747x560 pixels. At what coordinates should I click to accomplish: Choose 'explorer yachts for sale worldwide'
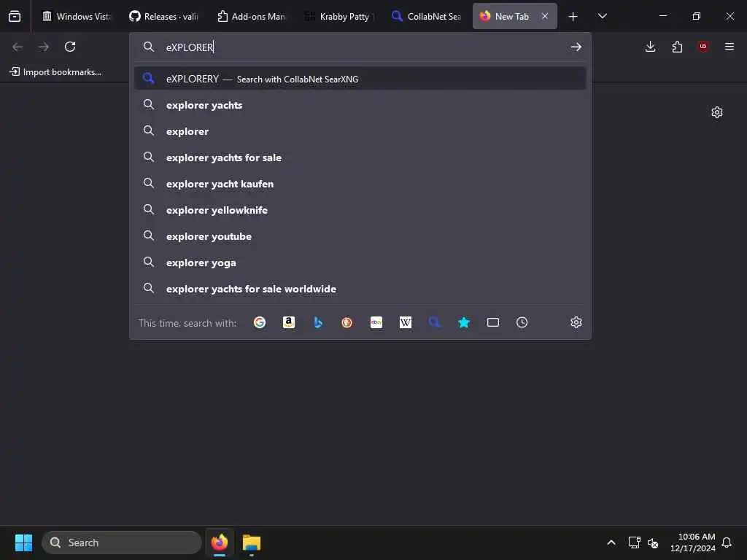(x=360, y=289)
